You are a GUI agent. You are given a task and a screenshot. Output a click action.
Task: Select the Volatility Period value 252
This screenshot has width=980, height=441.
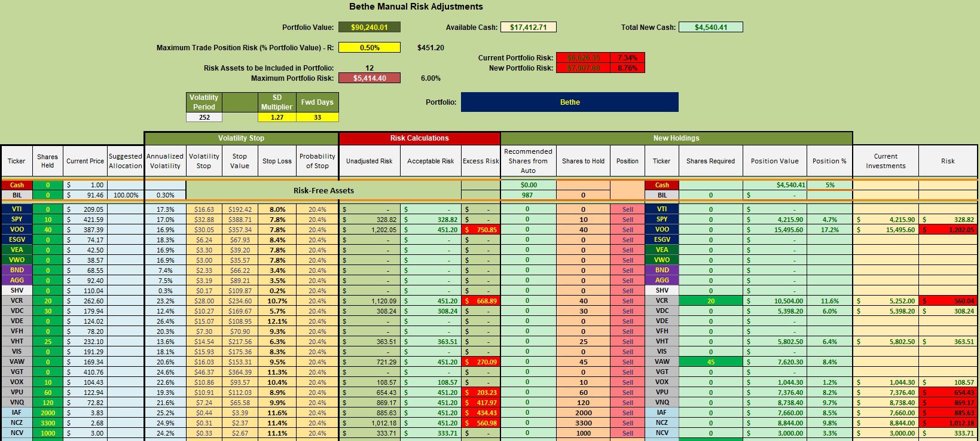204,117
